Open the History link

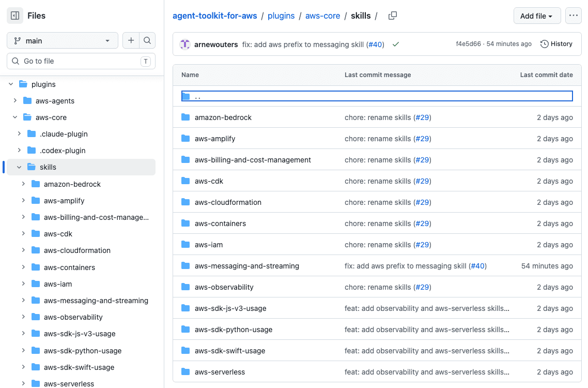[x=556, y=44]
